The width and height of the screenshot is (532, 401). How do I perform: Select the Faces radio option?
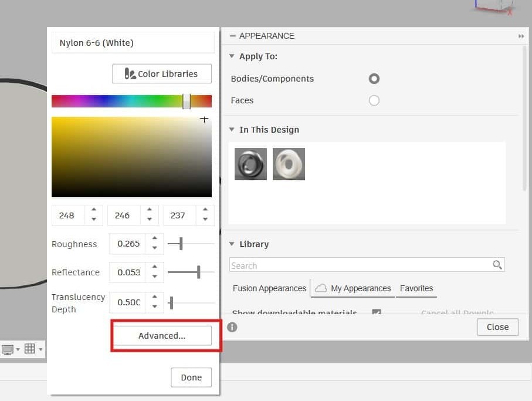click(x=374, y=100)
